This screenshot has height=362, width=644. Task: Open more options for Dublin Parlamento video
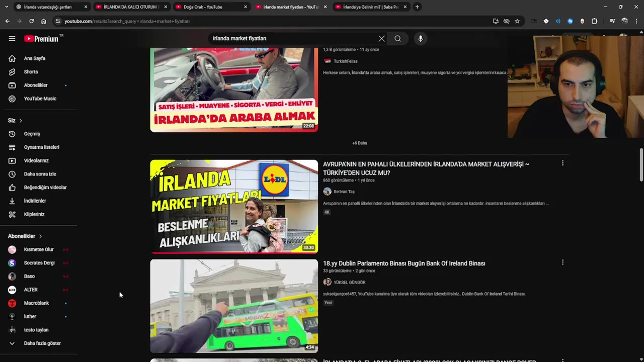[562, 262]
